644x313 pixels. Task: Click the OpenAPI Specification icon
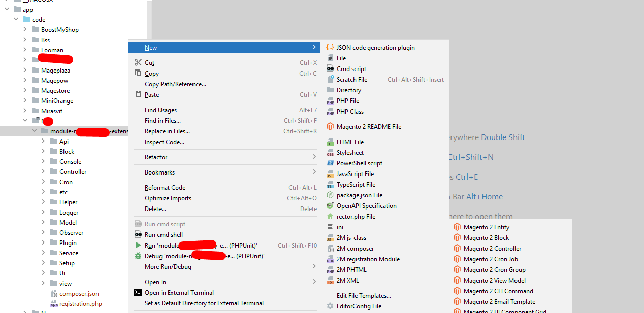[330, 205]
